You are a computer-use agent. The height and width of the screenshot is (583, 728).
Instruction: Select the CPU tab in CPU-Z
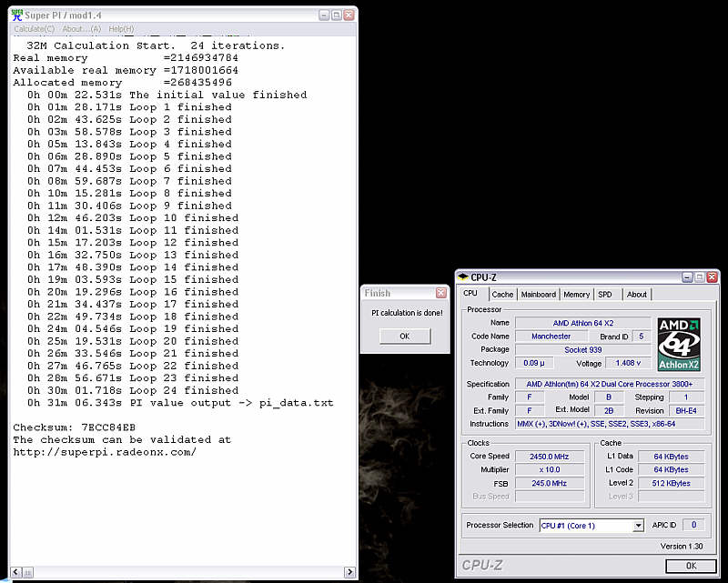click(x=470, y=294)
